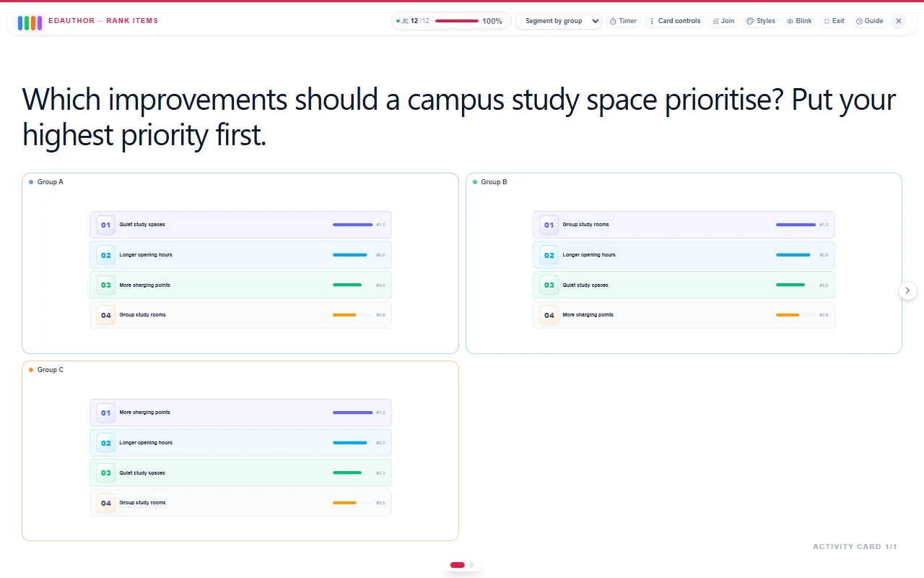
Task: Select "More charging points" in Group A
Action: point(240,285)
